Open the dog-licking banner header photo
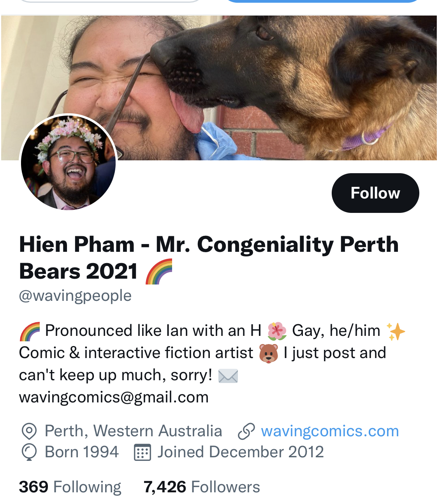 pyautogui.click(x=219, y=88)
